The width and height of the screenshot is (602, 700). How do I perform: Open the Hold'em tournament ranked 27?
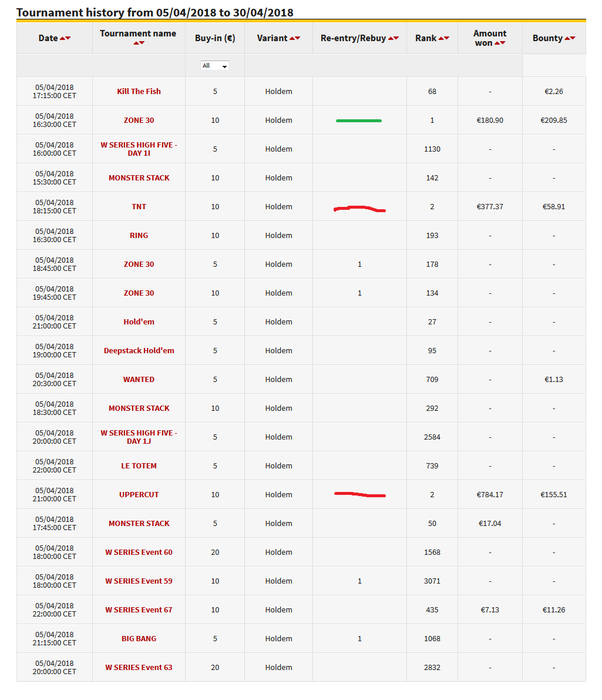coord(139,322)
